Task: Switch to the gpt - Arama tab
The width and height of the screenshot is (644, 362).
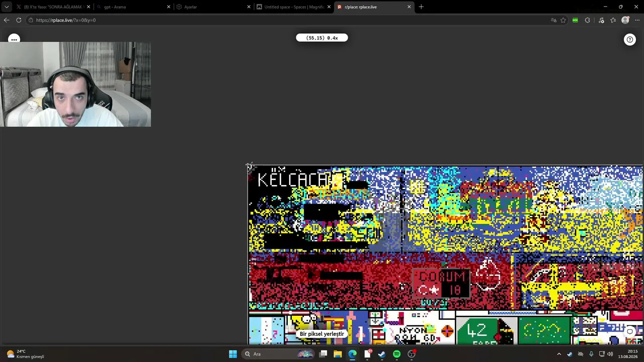Action: (133, 7)
